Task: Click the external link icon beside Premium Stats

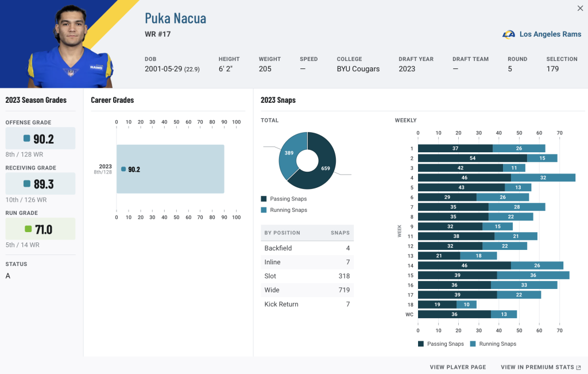Action: 579,367
